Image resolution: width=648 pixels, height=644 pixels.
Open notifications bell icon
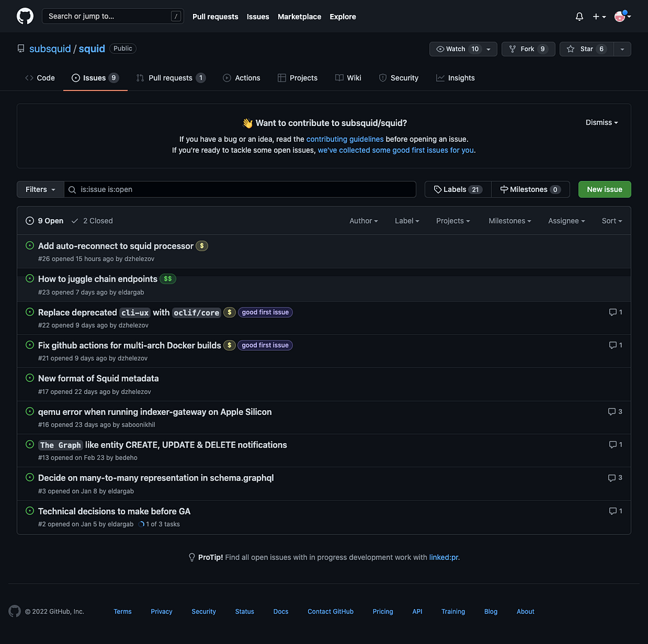click(x=580, y=16)
